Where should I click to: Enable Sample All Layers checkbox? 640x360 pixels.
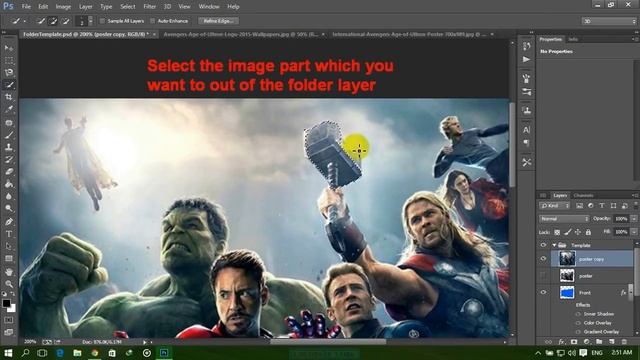(x=102, y=21)
